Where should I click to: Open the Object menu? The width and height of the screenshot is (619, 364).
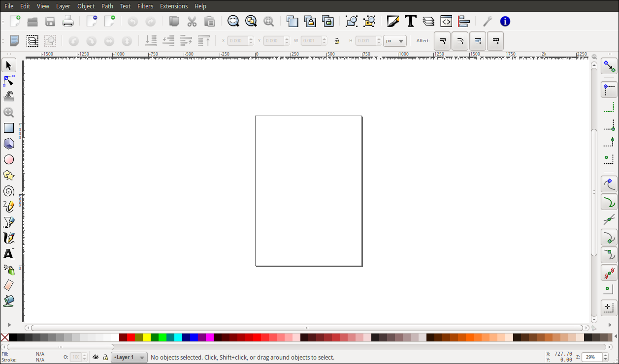(86, 6)
